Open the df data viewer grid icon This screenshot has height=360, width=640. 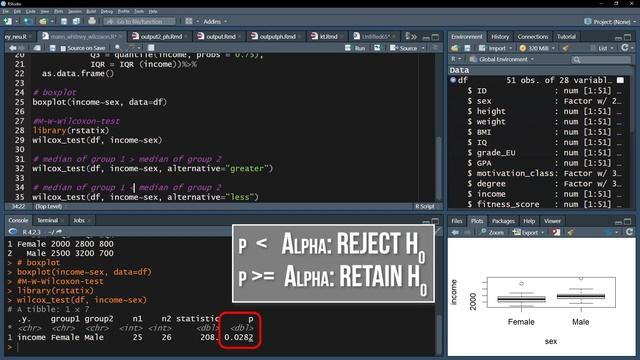[x=620, y=80]
